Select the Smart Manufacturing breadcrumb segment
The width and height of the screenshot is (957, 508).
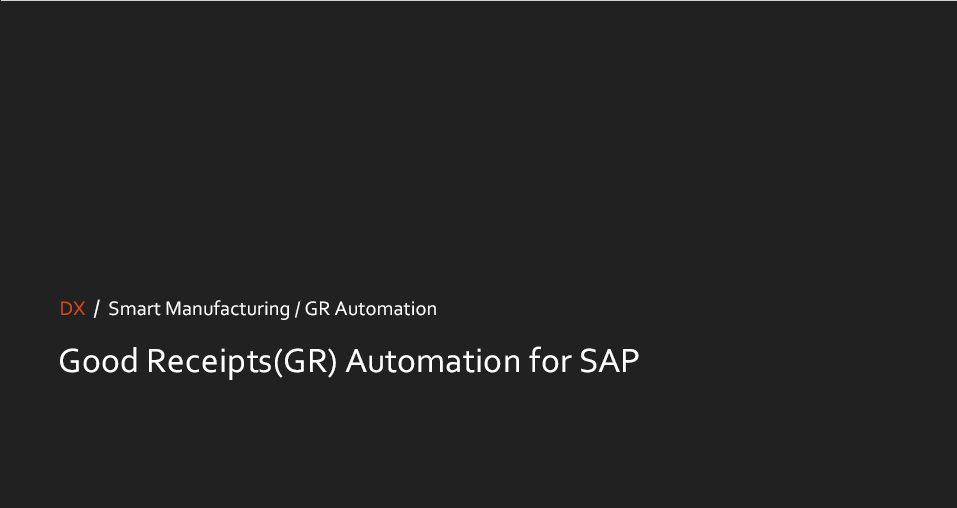199,309
